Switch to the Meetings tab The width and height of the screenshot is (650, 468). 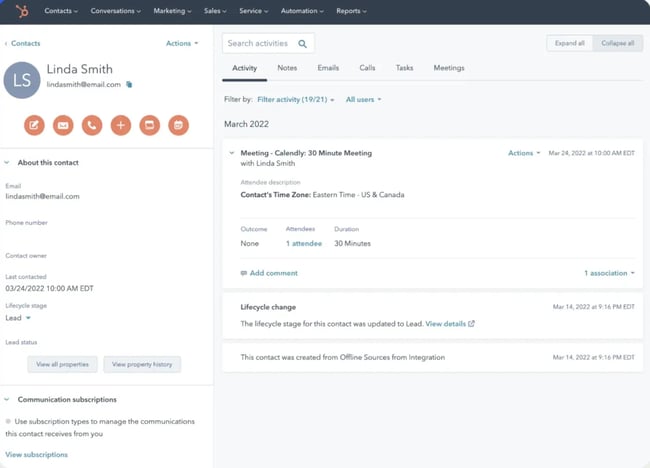pos(449,68)
